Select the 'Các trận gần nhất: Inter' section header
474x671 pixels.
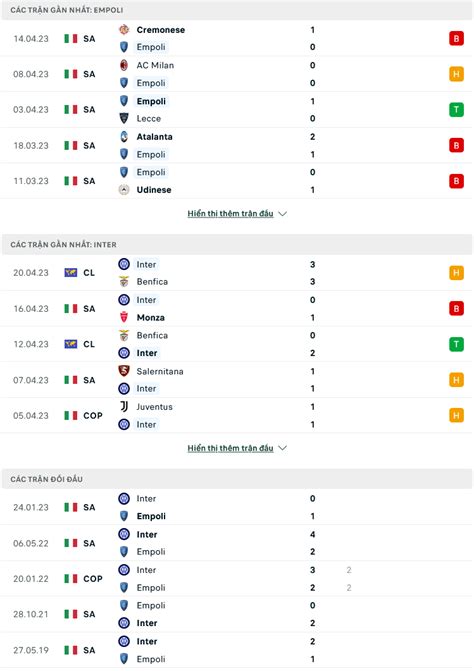[x=237, y=244]
